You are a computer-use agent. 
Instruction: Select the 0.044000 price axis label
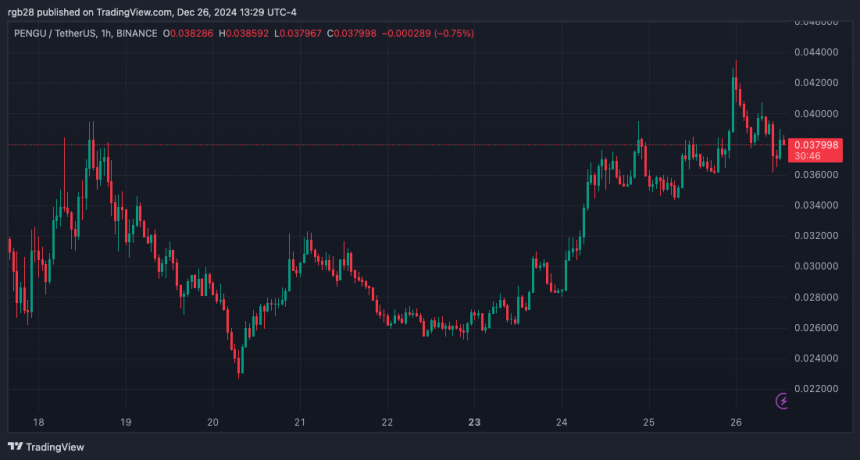(816, 52)
